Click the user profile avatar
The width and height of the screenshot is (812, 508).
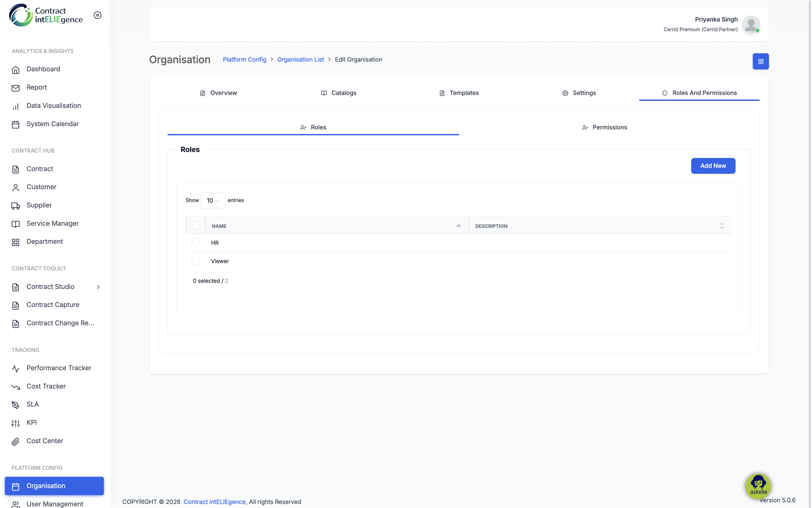[x=751, y=24]
